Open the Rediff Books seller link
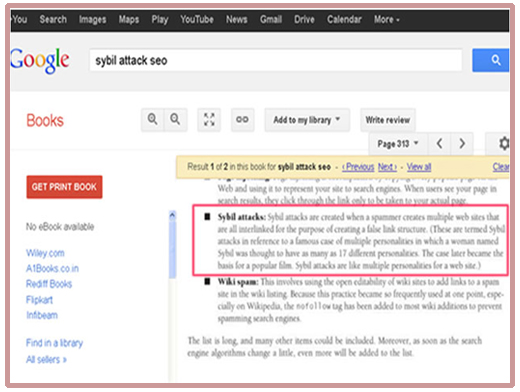Image resolution: width=520 pixels, height=392 pixels. click(49, 284)
